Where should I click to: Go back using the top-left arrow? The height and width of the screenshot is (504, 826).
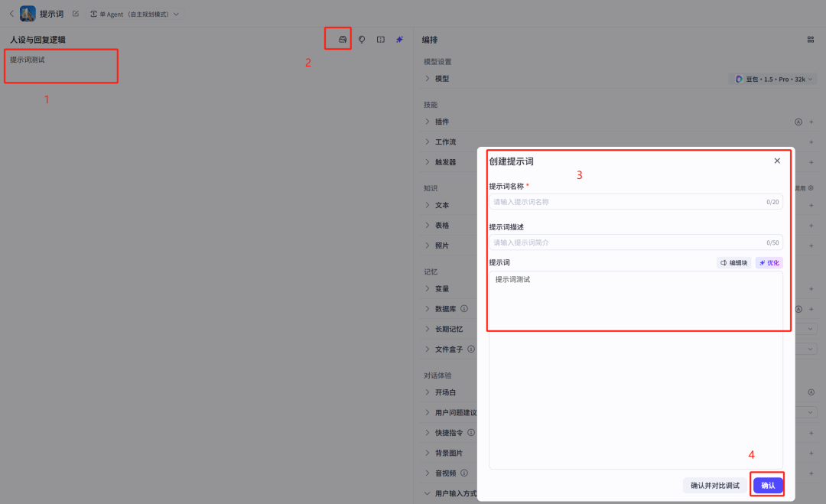coord(11,14)
